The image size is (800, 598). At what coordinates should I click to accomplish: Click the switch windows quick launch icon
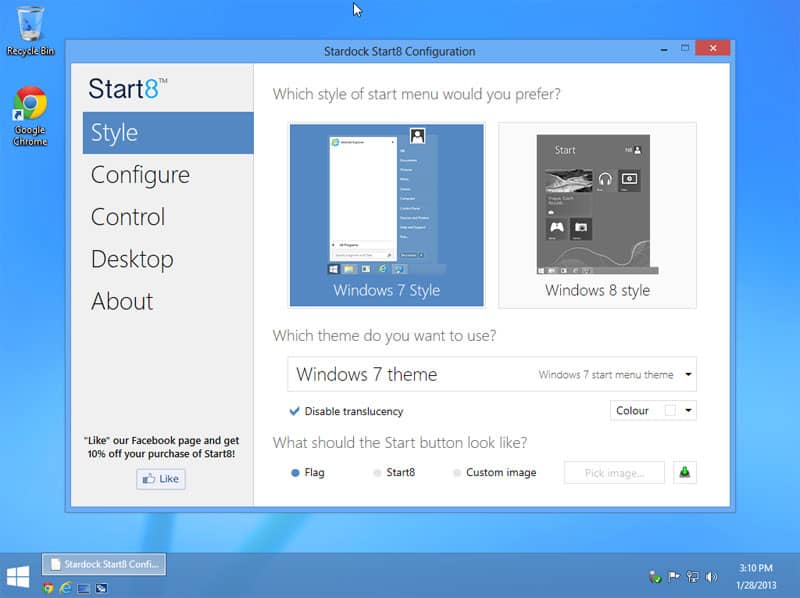pyautogui.click(x=101, y=588)
